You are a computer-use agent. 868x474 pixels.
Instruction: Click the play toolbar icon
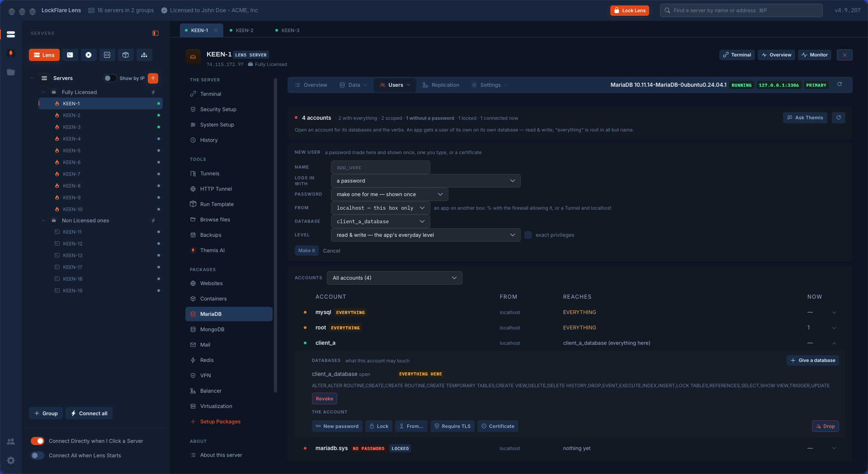(x=89, y=55)
